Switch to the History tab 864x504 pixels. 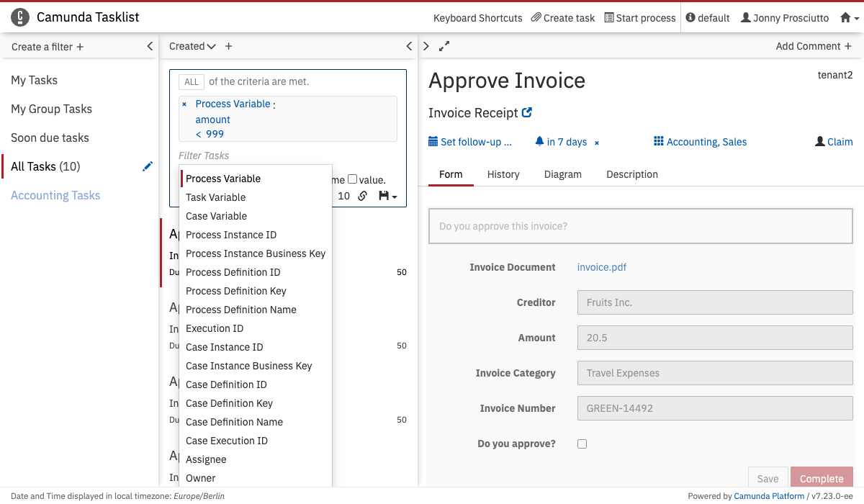[x=503, y=174]
